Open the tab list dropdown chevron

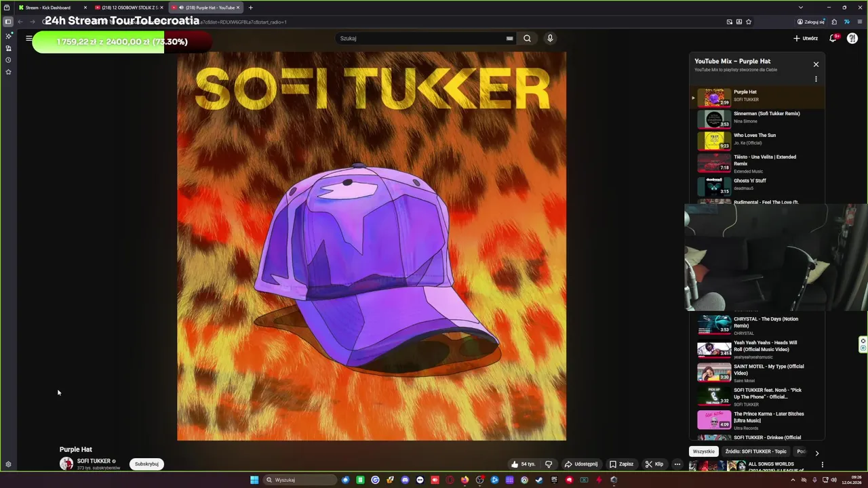(x=800, y=7)
